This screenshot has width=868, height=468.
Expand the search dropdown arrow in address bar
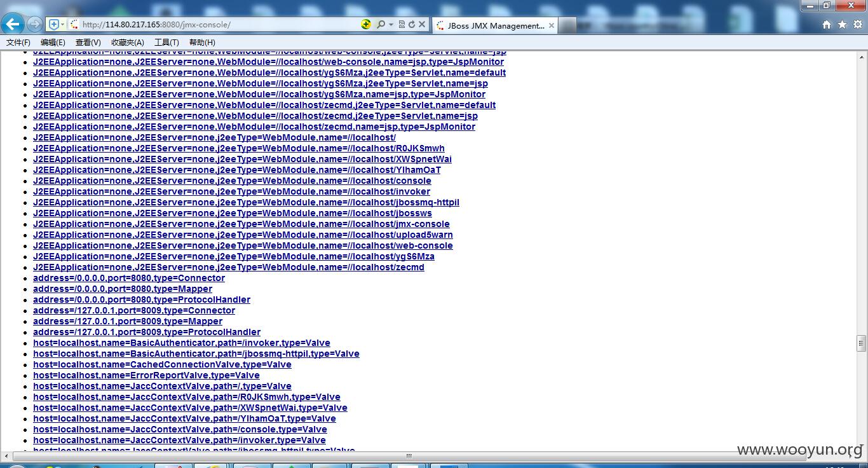(391, 24)
